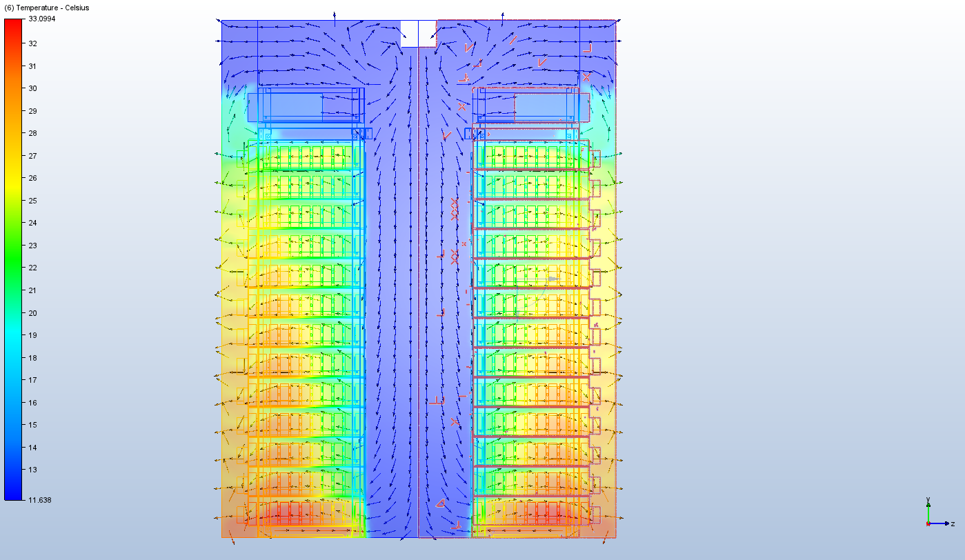Click the red origin dot of axis triad
The width and height of the screenshot is (965, 560).
pyautogui.click(x=928, y=523)
